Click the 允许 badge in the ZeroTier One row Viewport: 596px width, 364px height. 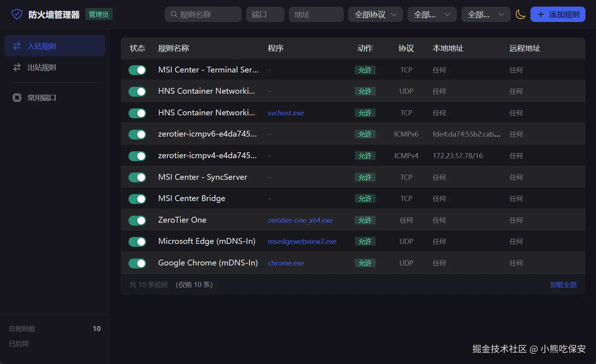(365, 220)
